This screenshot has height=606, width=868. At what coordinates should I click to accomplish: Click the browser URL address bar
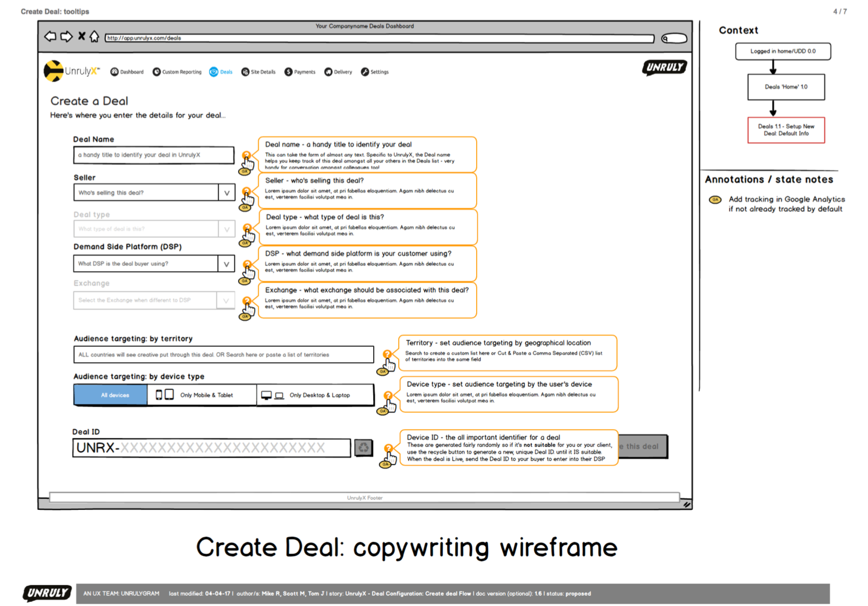[x=379, y=38]
